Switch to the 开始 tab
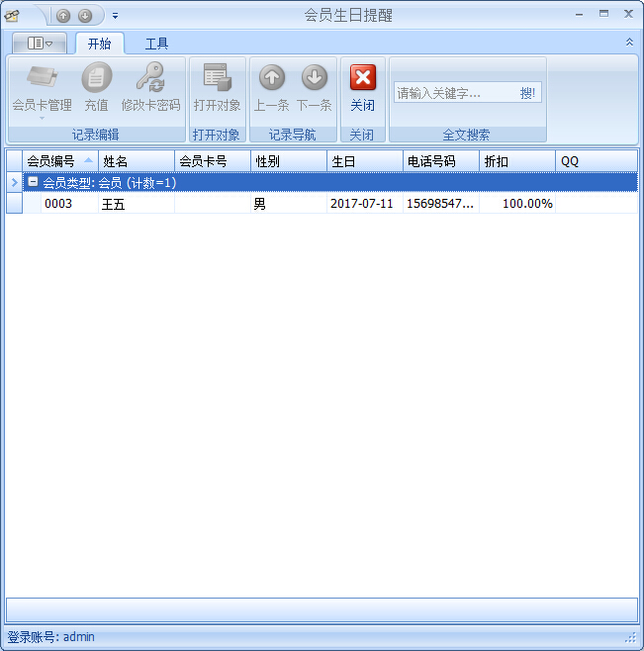 [99, 44]
